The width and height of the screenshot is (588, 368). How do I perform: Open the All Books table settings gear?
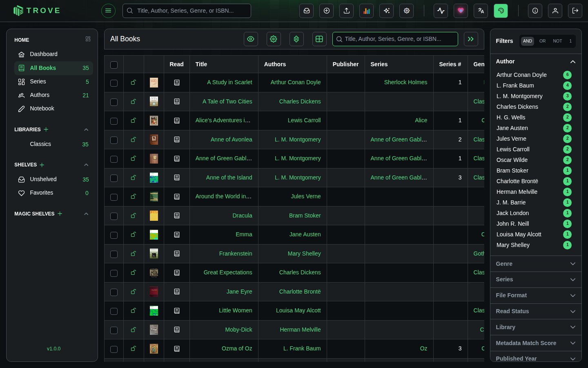coord(274,39)
